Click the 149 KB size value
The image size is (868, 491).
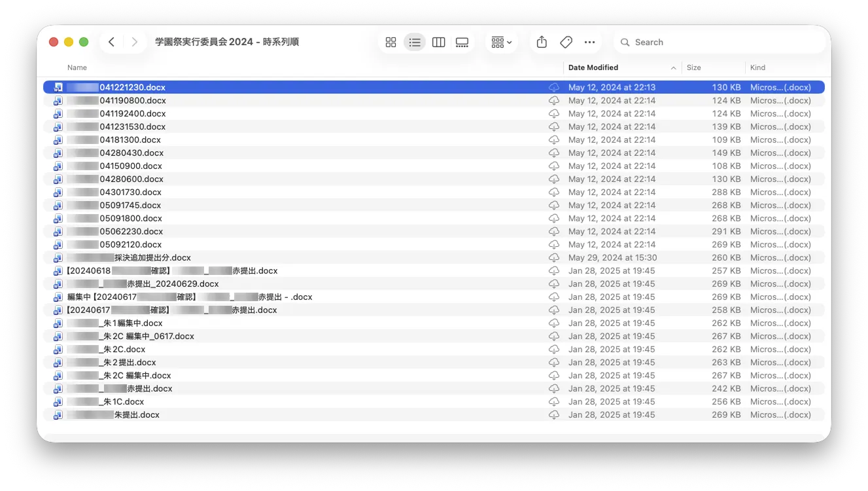click(x=726, y=153)
